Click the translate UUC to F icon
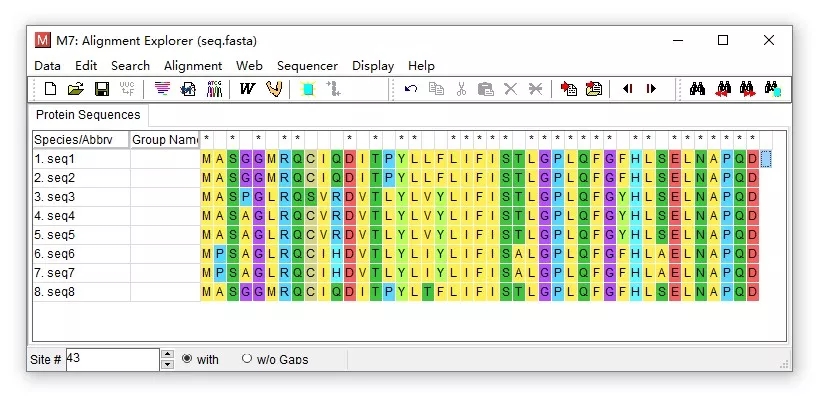Screen dimensions: 816x404 (x=127, y=89)
